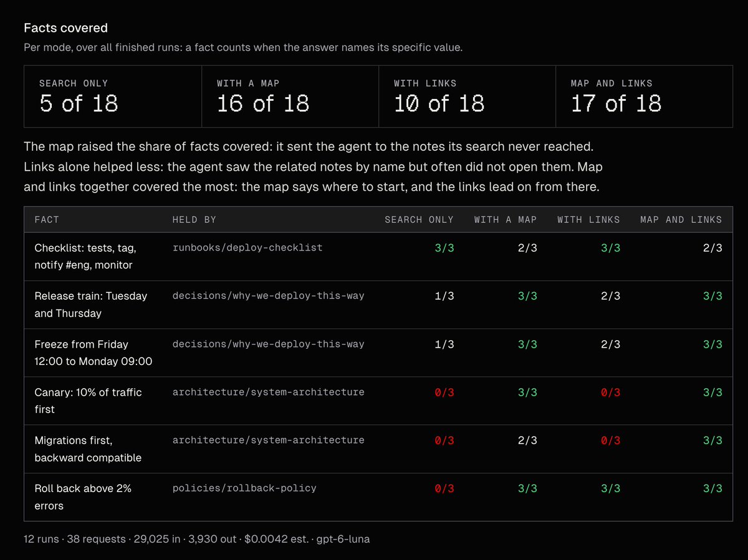Open decisions/why-we-deploy-this-way in Release train row
The image size is (748, 560).
269,296
